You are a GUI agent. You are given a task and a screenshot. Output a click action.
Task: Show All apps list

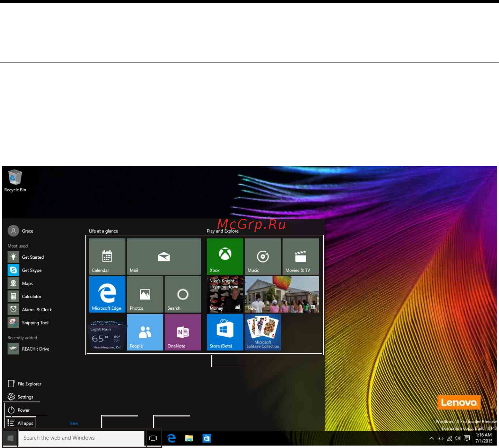pyautogui.click(x=20, y=423)
